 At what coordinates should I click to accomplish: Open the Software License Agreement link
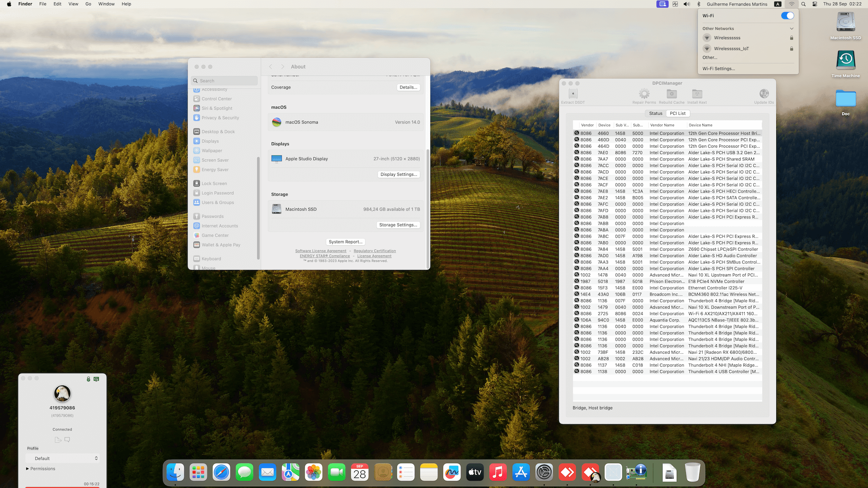[321, 251]
